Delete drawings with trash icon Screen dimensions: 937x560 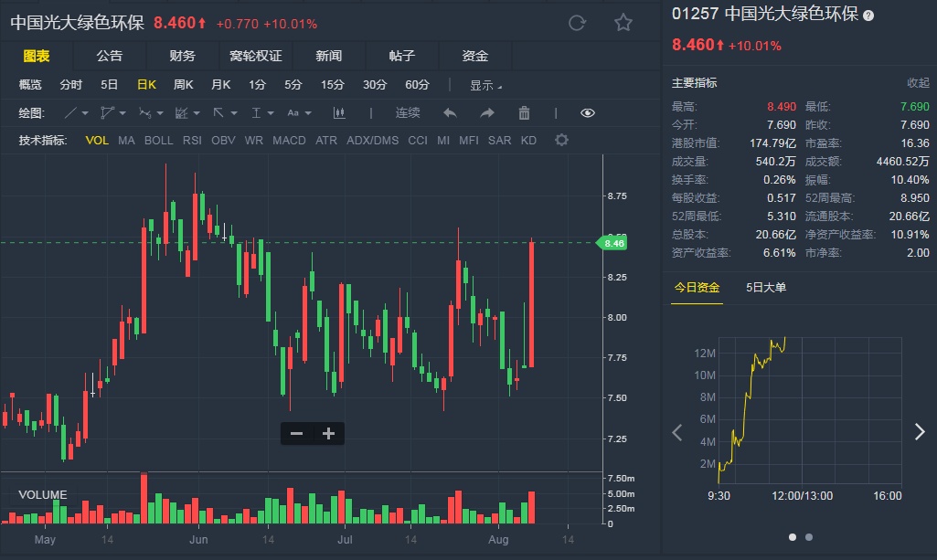524,113
